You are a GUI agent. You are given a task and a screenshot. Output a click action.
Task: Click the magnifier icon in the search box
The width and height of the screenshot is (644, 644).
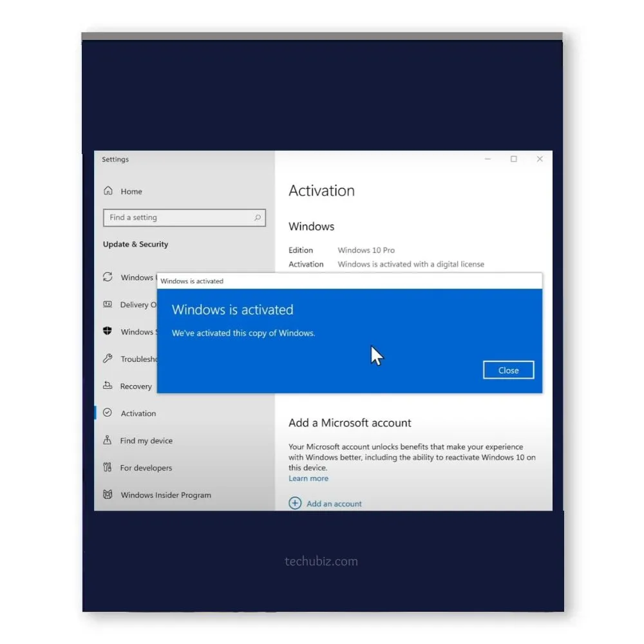point(258,218)
